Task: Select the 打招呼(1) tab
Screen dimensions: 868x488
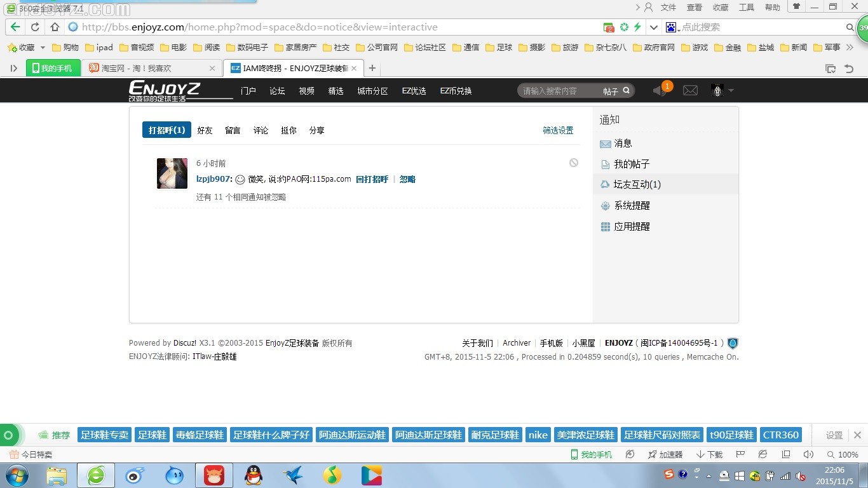Action: click(x=166, y=130)
